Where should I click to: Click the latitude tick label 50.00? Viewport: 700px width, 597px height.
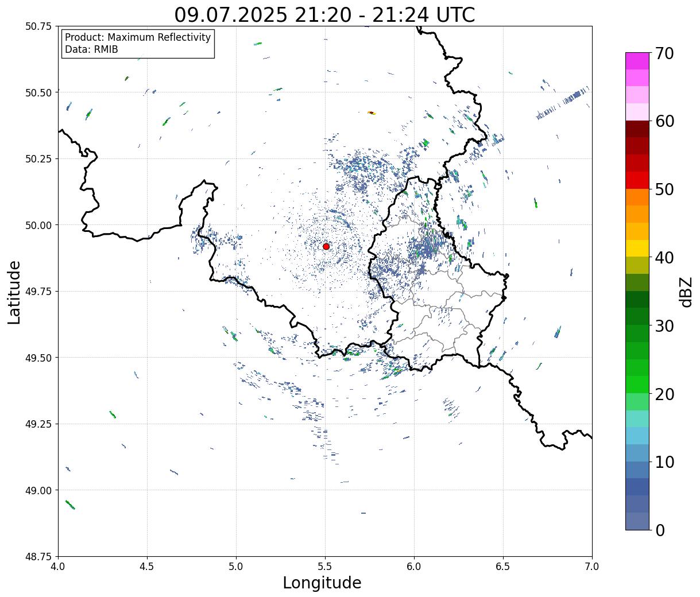tap(38, 225)
